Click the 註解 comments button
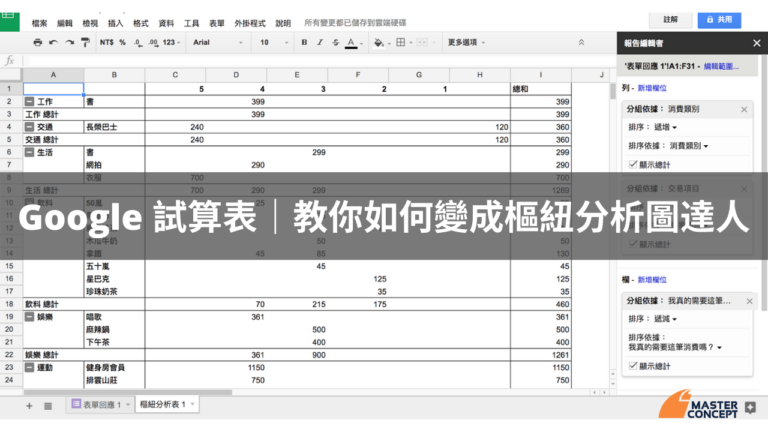 [x=671, y=20]
